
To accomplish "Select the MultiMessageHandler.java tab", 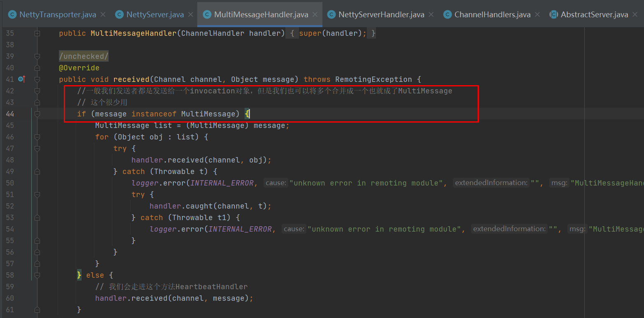I will [x=260, y=14].
